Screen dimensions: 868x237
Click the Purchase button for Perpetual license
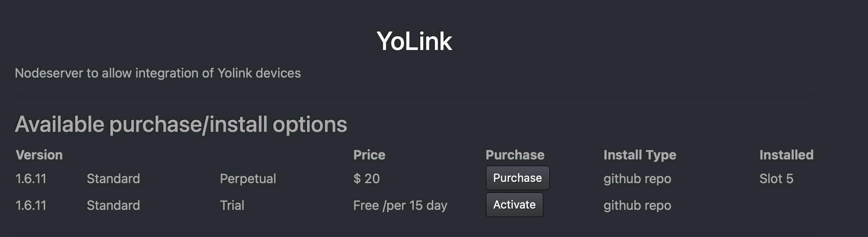click(517, 178)
